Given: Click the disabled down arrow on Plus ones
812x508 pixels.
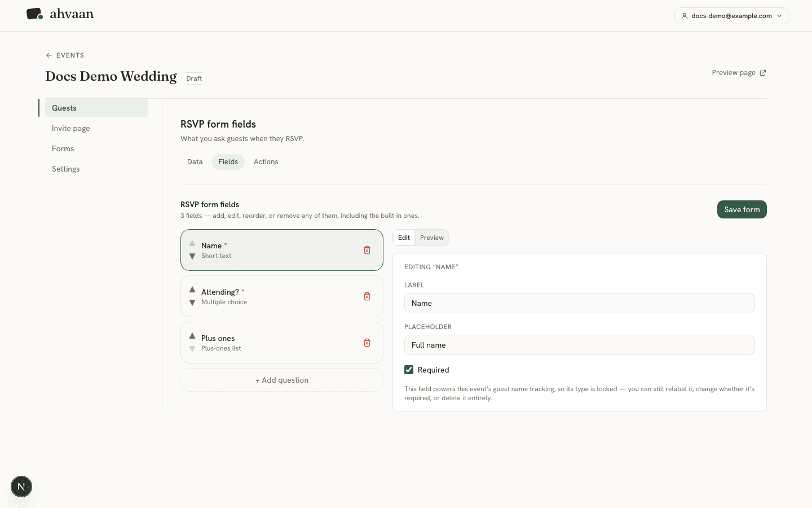Looking at the screenshot, I should (x=192, y=349).
